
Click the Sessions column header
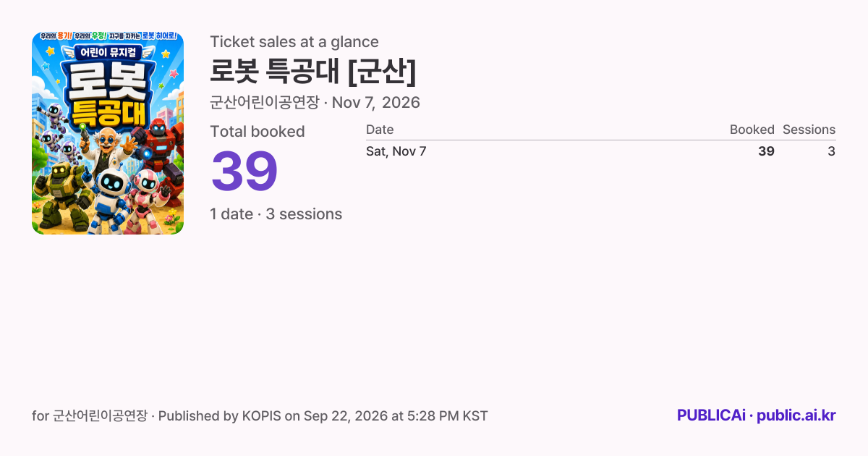coord(809,130)
